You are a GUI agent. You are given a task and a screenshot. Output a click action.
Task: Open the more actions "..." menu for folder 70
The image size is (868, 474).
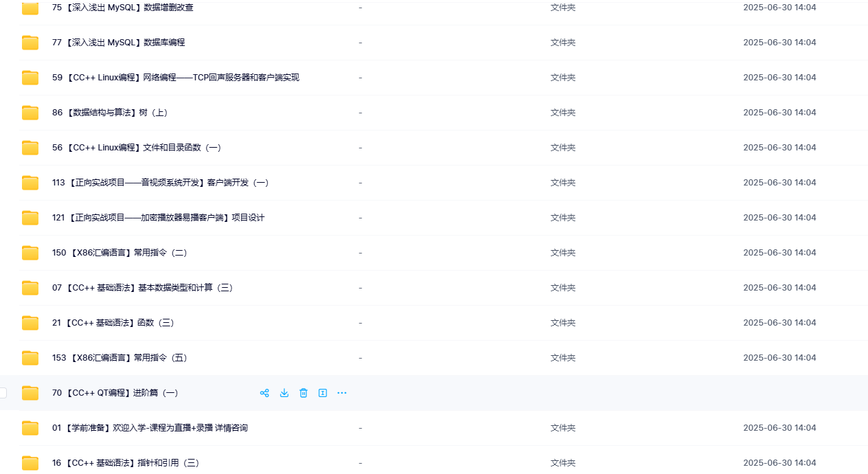(x=341, y=392)
